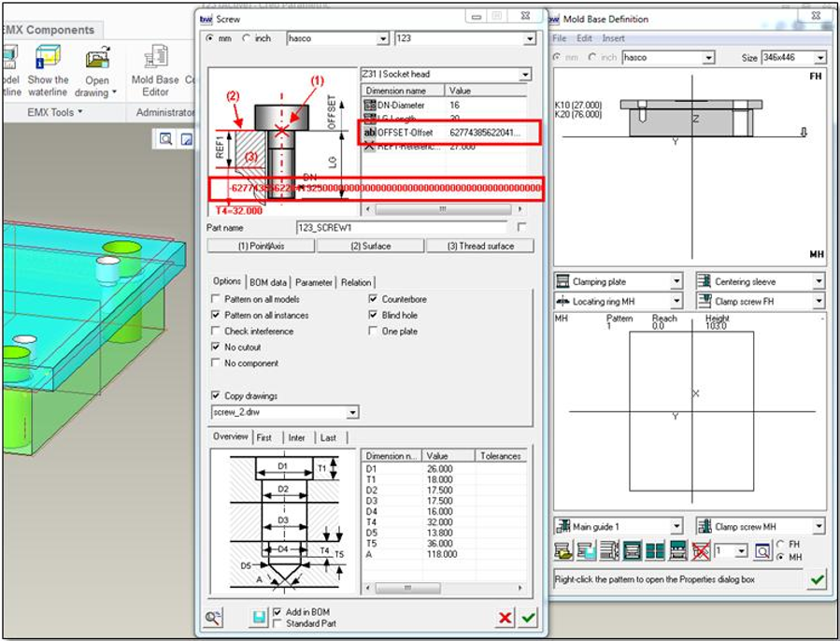This screenshot has height=641, width=840.
Task: Enable the One plate option
Action: click(x=373, y=331)
